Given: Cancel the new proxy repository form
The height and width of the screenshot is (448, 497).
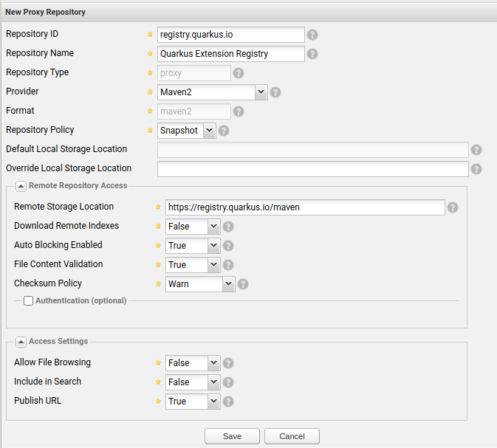Looking at the screenshot, I should [292, 436].
